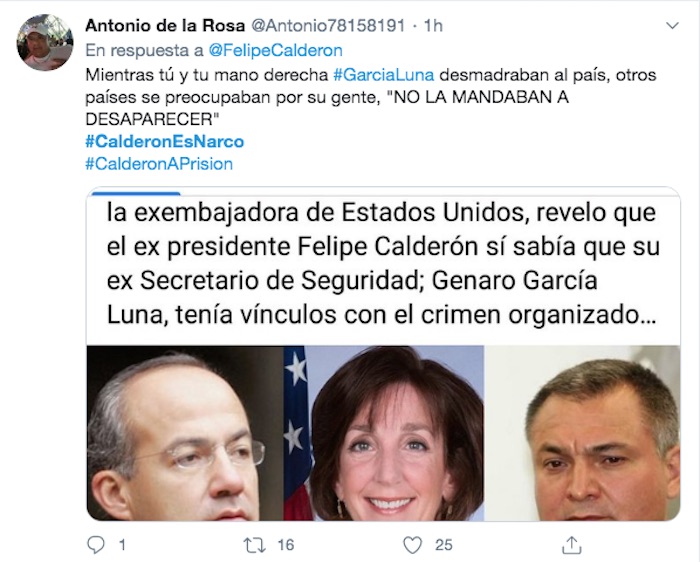
Task: Like the tweet with the heart icon
Action: (412, 545)
